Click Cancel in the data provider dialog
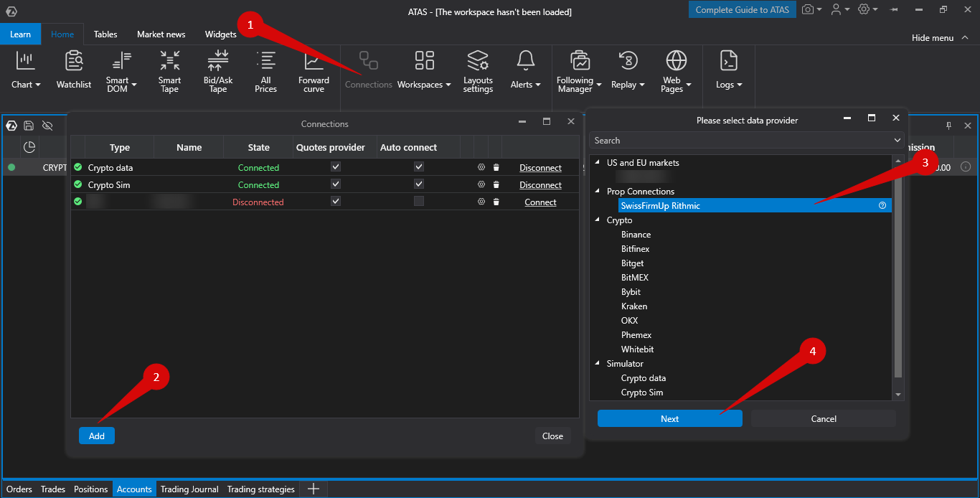 click(824, 418)
